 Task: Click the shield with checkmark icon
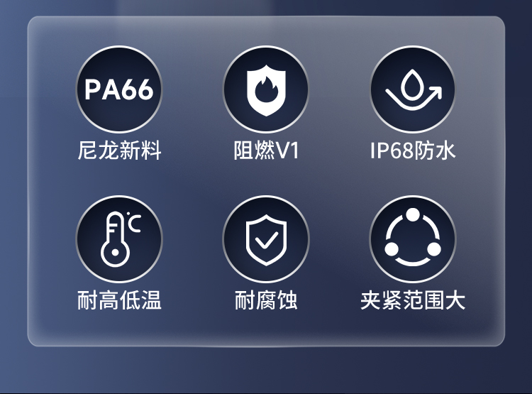point(266,239)
